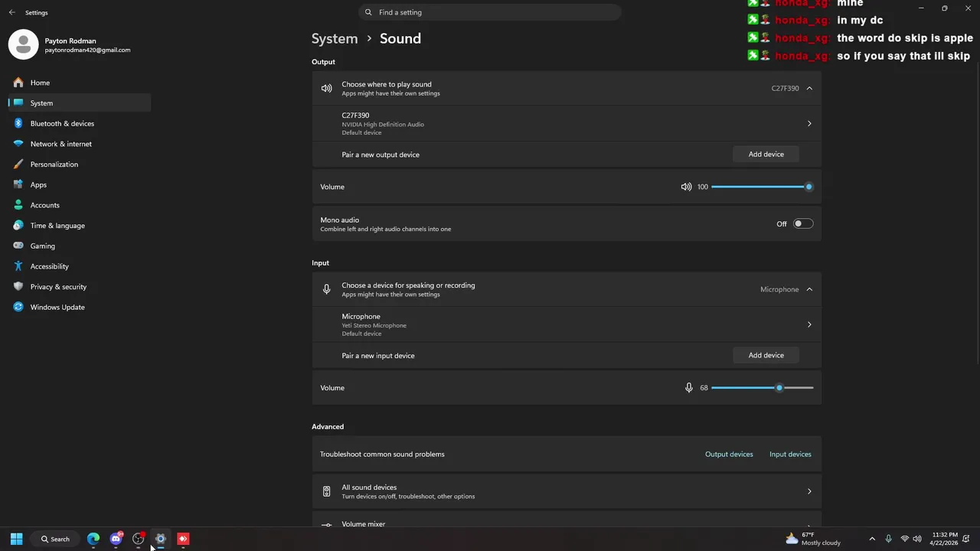This screenshot has height=551, width=980.
Task: Click the taskbar Wi-Fi tray icon
Action: click(904, 539)
